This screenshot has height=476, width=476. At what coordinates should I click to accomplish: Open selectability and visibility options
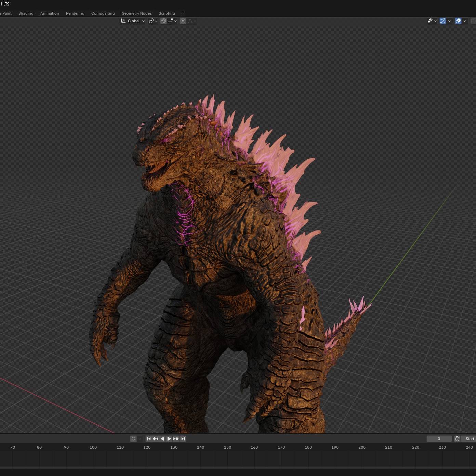(x=432, y=21)
